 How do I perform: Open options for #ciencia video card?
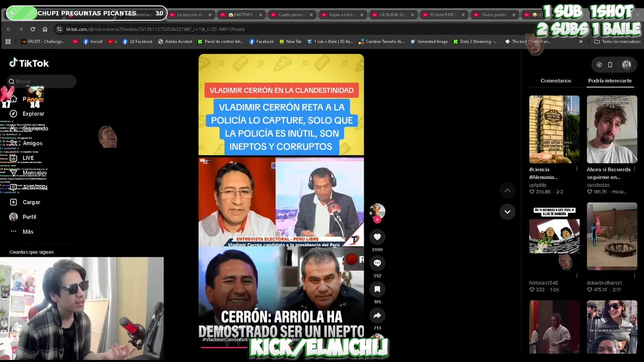tap(577, 169)
